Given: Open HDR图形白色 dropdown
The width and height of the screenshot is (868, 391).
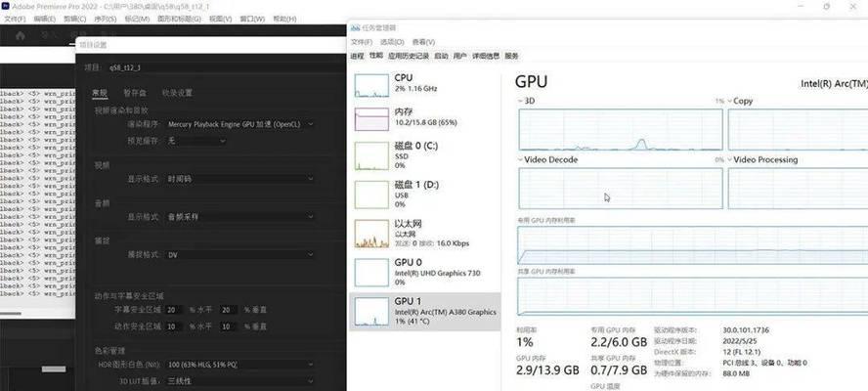Looking at the screenshot, I should (x=240, y=365).
